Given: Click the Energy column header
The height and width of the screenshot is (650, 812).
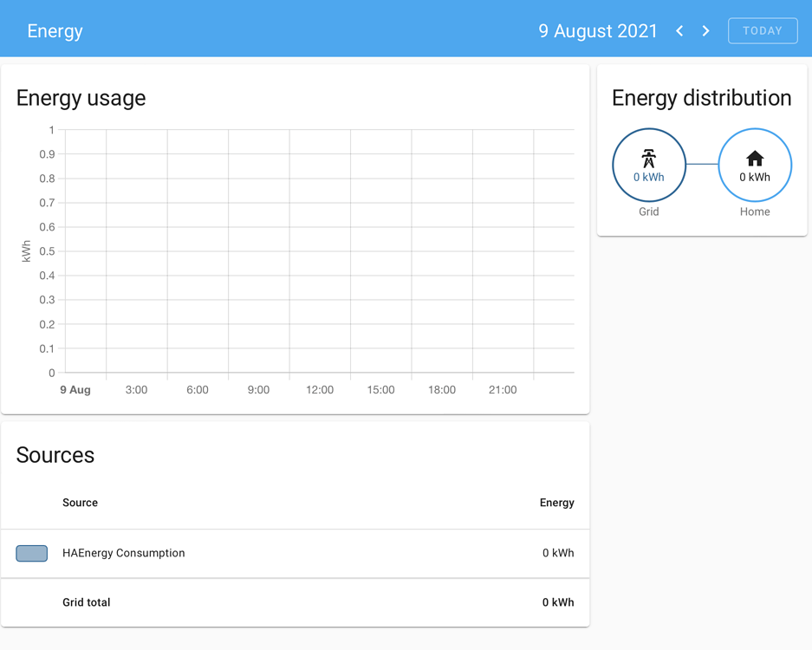Looking at the screenshot, I should [x=556, y=503].
